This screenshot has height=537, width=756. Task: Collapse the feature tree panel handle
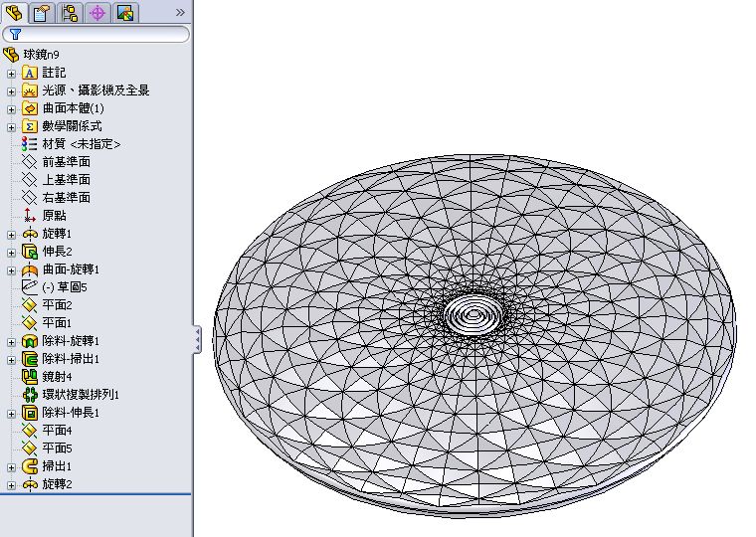(x=197, y=339)
